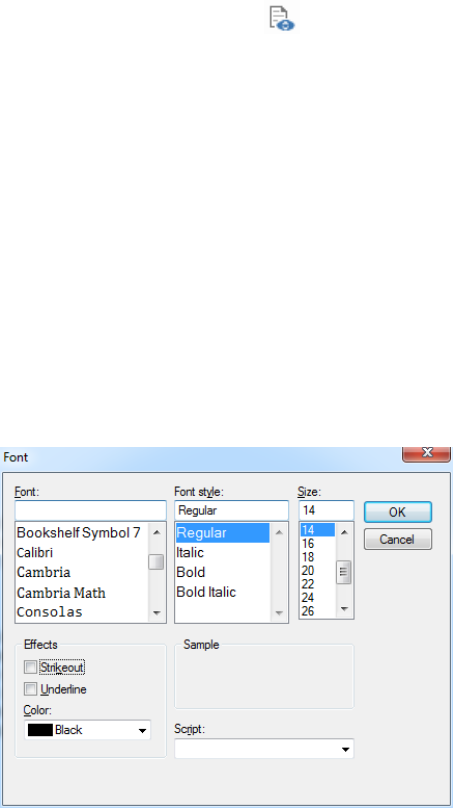453x808 pixels.
Task: Confirm font settings with OK
Action: [397, 512]
